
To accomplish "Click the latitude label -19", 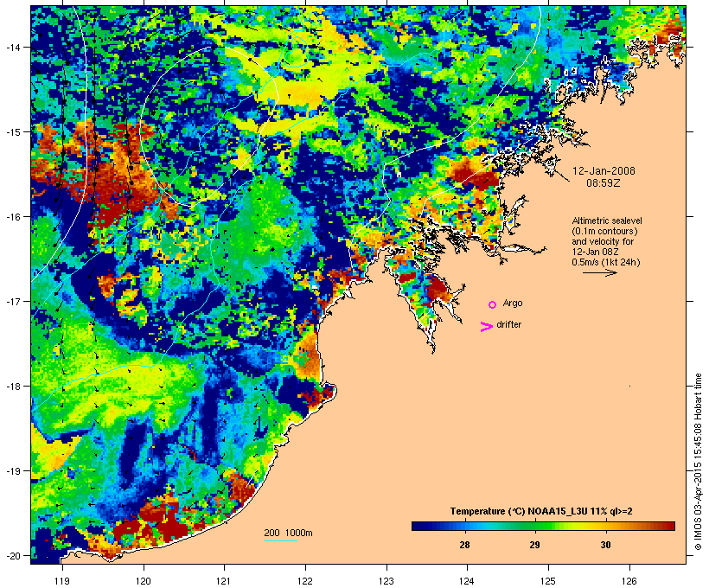I will point(12,471).
